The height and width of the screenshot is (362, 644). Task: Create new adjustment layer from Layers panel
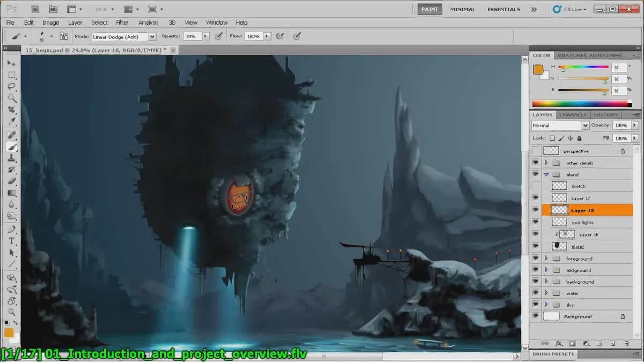point(586,343)
